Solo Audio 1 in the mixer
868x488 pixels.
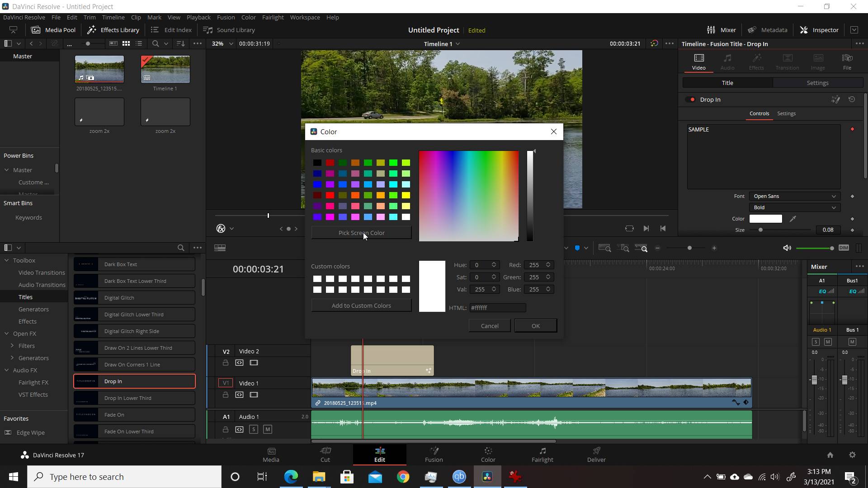click(x=816, y=342)
